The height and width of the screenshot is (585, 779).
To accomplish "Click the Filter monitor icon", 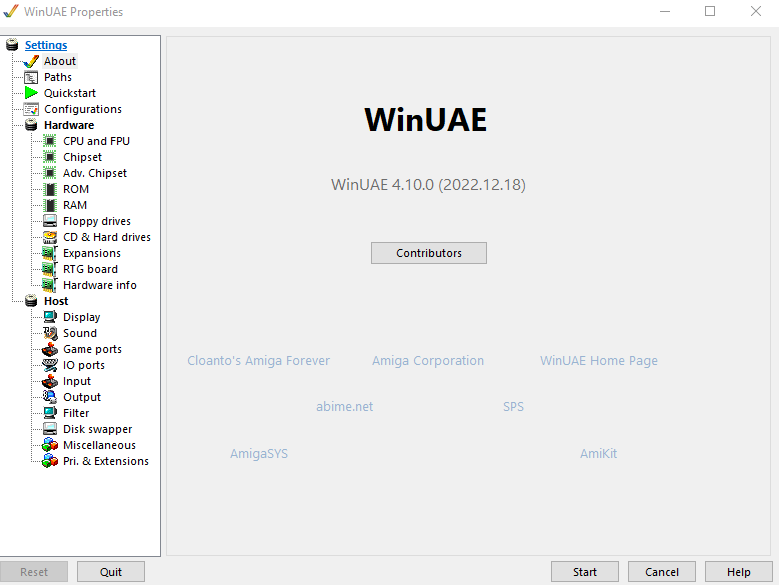I will [x=50, y=413].
